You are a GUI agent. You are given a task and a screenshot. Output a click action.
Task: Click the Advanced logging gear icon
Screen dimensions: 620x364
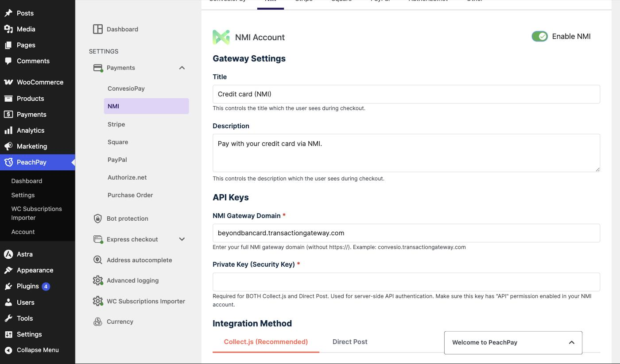tap(97, 280)
